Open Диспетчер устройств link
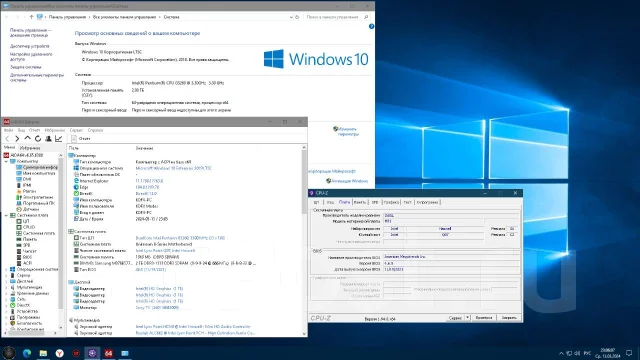Image resolution: width=640 pixels, height=360 pixels. click(x=30, y=46)
